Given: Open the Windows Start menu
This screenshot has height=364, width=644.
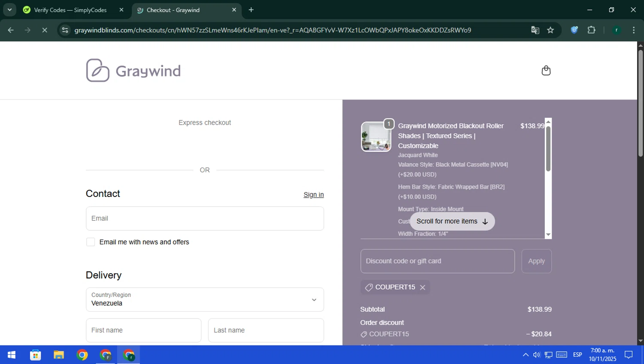Looking at the screenshot, I should (12, 355).
